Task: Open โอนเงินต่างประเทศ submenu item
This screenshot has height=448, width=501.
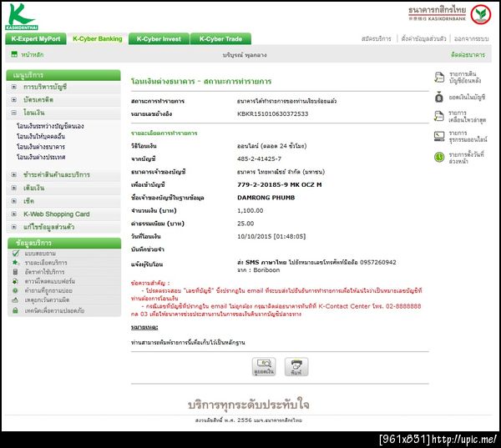Action: (41, 157)
